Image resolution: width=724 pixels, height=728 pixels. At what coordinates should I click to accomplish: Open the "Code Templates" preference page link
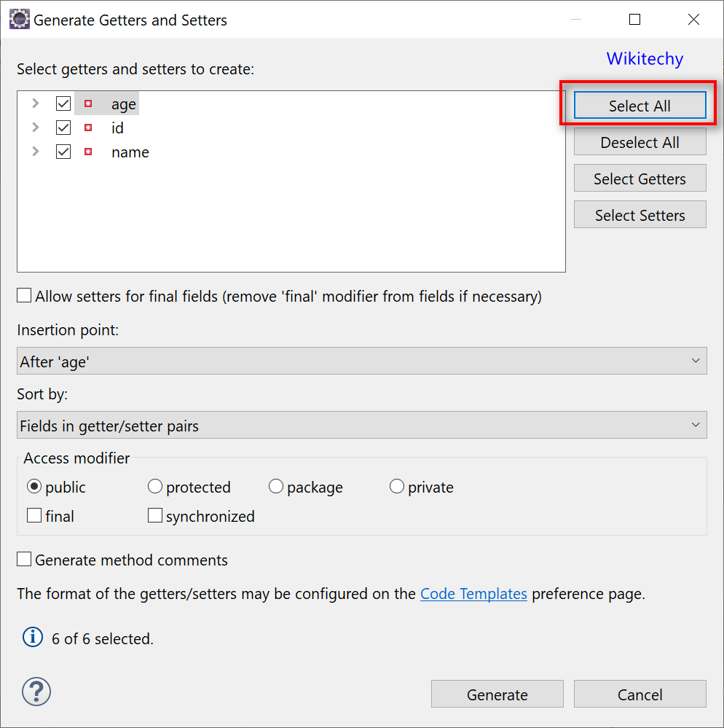tap(473, 593)
